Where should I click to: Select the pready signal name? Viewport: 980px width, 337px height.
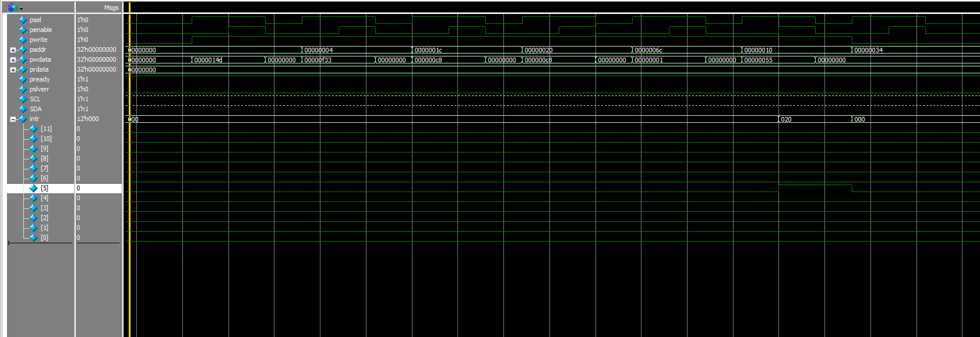40,79
